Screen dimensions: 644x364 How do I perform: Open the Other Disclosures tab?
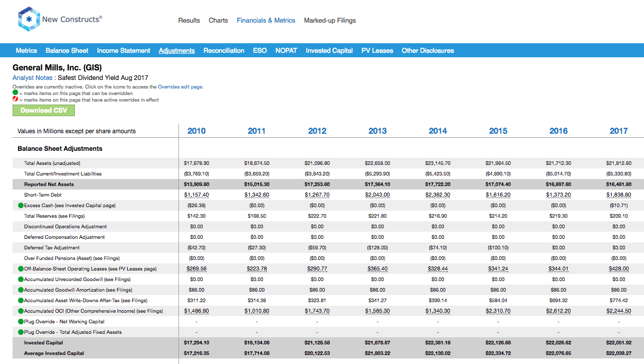pyautogui.click(x=428, y=51)
